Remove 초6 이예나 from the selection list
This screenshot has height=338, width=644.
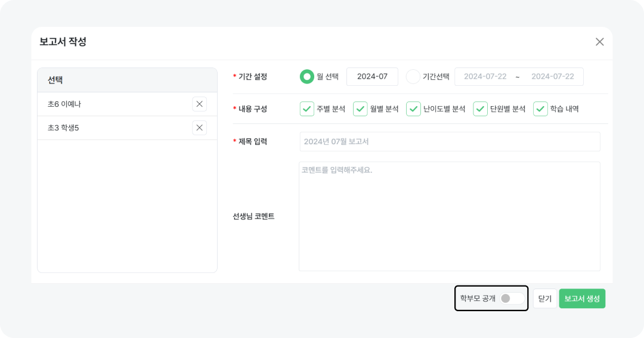(x=199, y=104)
